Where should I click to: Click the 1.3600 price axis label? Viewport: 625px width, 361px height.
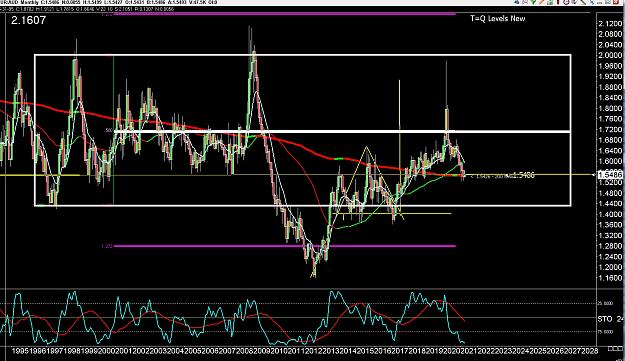coord(610,225)
